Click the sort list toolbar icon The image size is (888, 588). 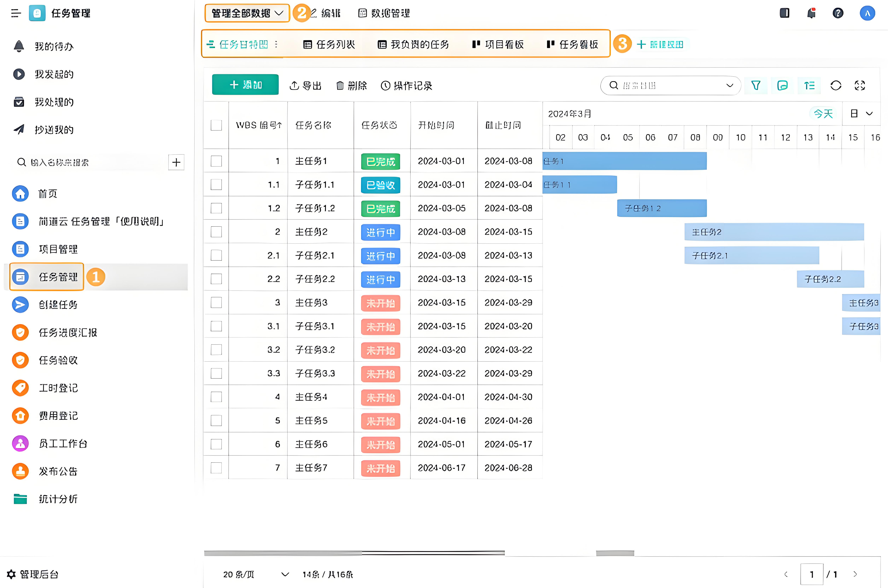point(809,86)
